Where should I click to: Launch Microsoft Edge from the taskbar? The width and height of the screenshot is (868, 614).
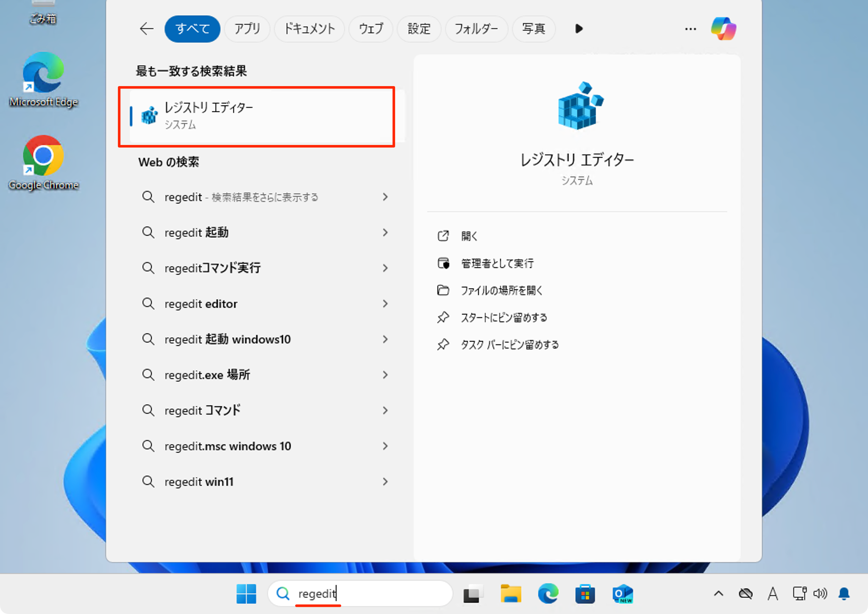tap(548, 594)
